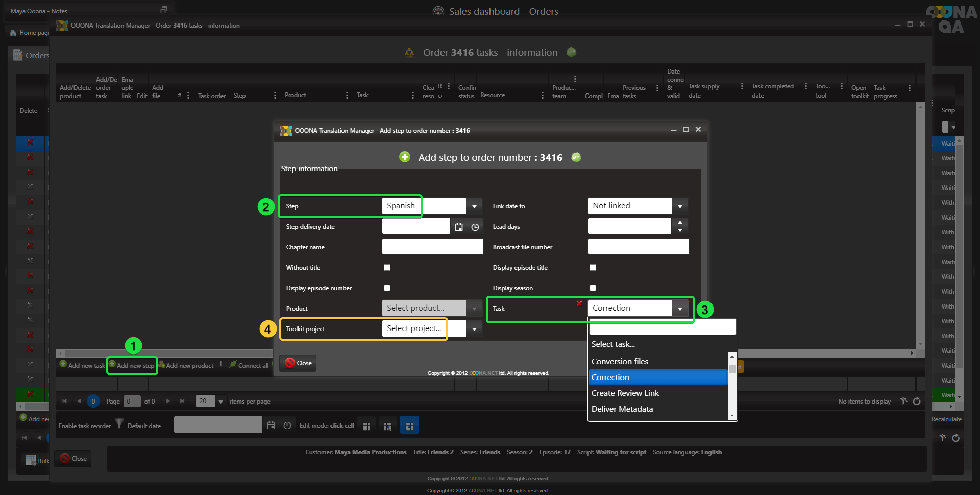
Task: Clear the Task field with red X
Action: [579, 303]
